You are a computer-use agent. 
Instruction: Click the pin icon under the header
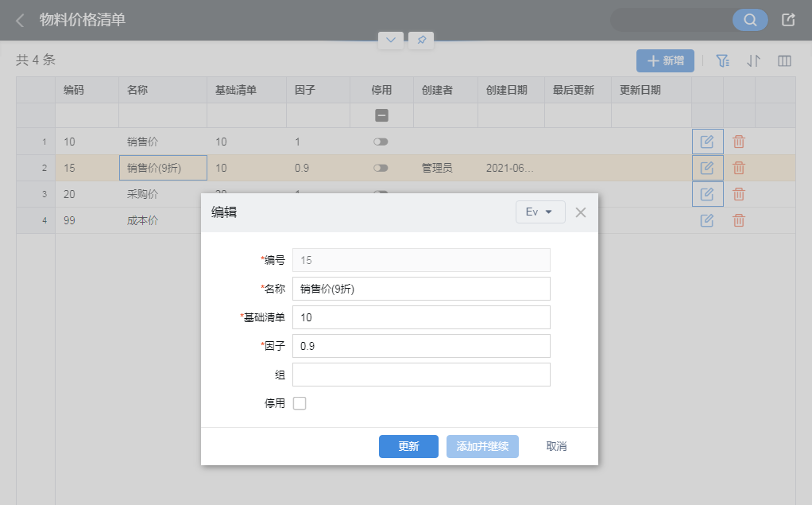click(421, 40)
